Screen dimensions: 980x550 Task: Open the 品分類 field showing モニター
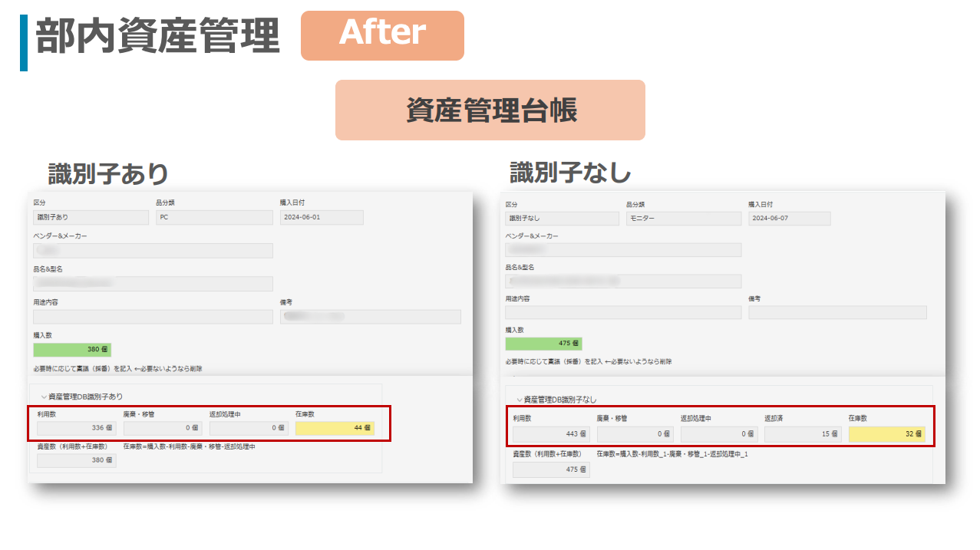tap(683, 219)
